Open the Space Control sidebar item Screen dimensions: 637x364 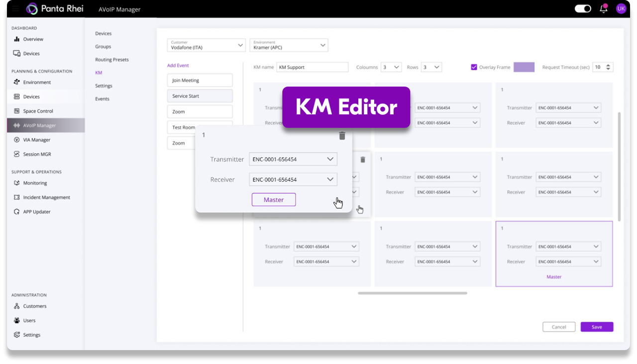[x=38, y=111]
